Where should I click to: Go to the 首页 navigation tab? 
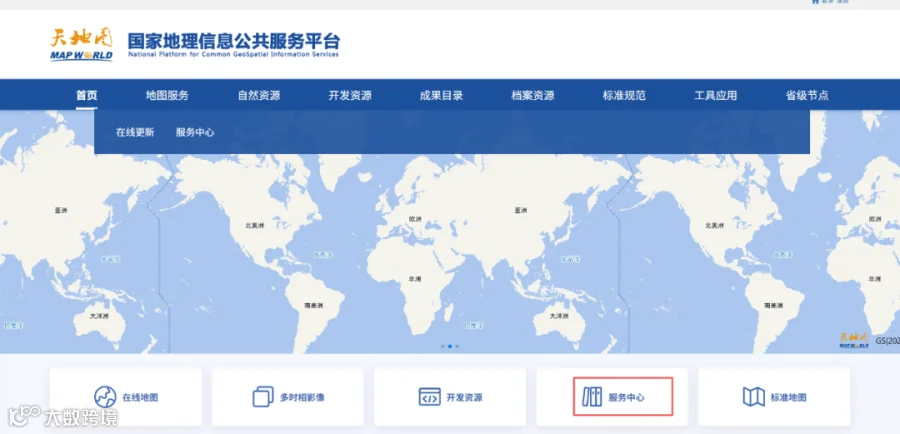tap(87, 95)
